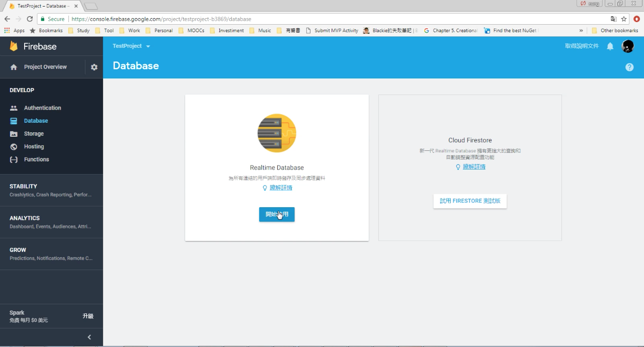Expand the STABILITY section
This screenshot has height=347, width=644.
tap(51, 190)
